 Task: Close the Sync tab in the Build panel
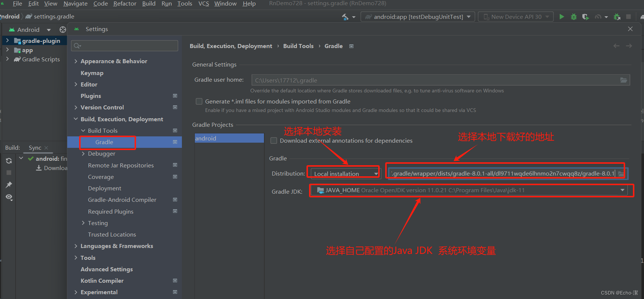pyautogui.click(x=46, y=148)
